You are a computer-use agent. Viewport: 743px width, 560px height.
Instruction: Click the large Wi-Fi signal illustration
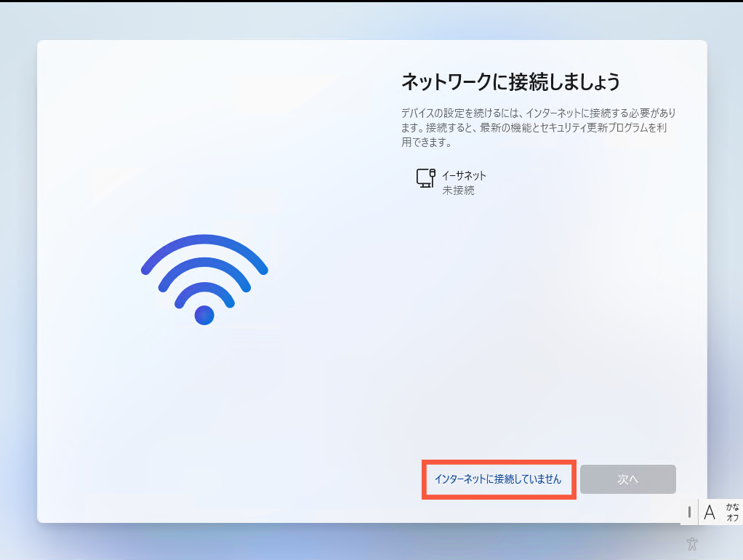[205, 279]
